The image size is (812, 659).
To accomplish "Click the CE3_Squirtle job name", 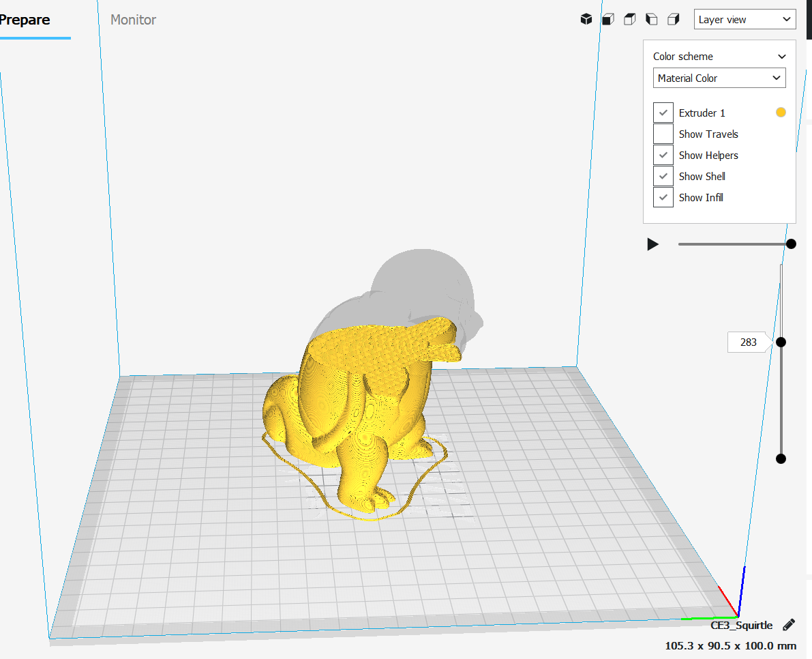I will (741, 626).
